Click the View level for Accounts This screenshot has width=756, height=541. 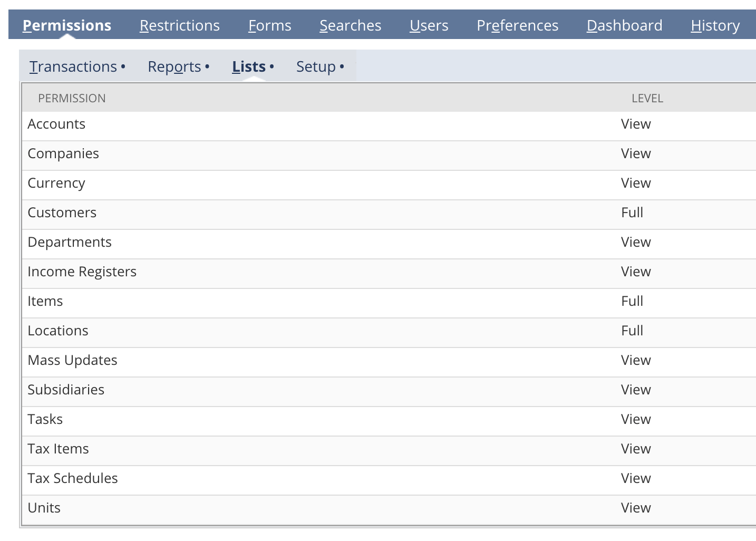tap(636, 124)
